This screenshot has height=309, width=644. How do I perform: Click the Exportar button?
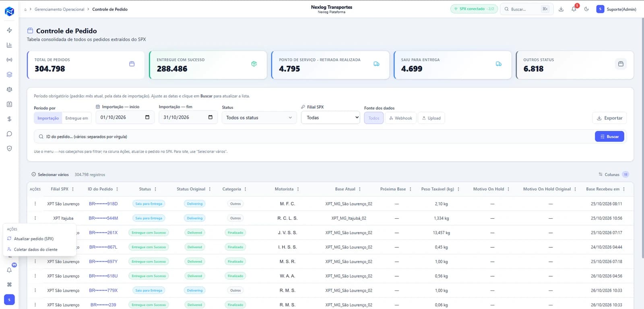pyautogui.click(x=609, y=118)
